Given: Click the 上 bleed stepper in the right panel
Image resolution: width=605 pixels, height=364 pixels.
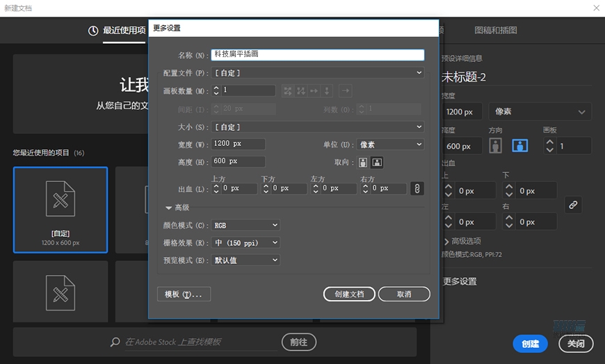Looking at the screenshot, I should click(x=449, y=190).
